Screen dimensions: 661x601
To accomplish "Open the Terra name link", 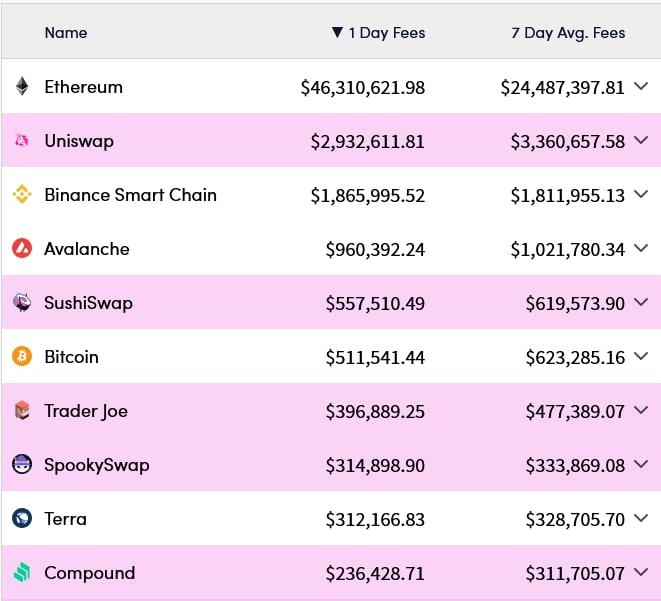I will click(x=66, y=519).
